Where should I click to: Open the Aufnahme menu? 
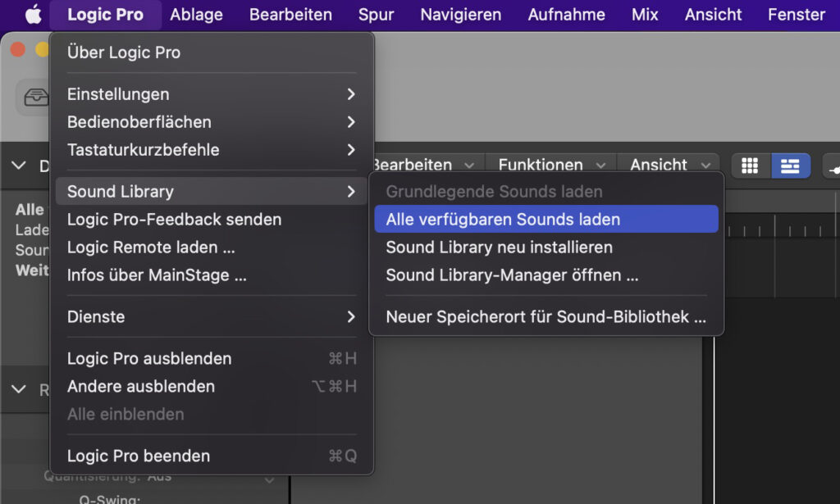[x=566, y=15]
